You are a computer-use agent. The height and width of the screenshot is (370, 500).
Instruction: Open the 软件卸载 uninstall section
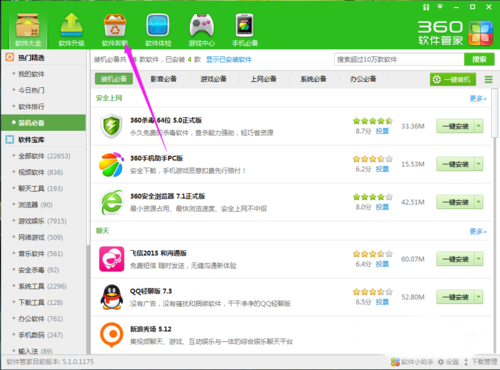115,30
